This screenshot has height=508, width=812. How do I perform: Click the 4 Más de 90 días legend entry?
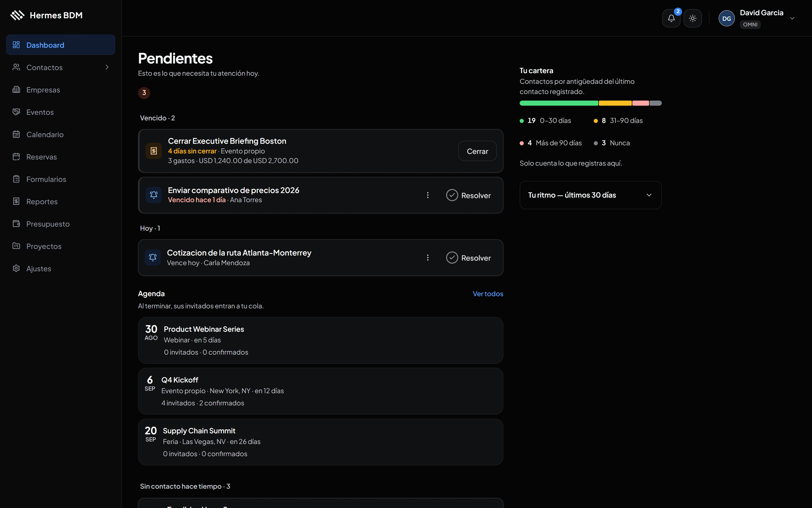[x=551, y=143]
